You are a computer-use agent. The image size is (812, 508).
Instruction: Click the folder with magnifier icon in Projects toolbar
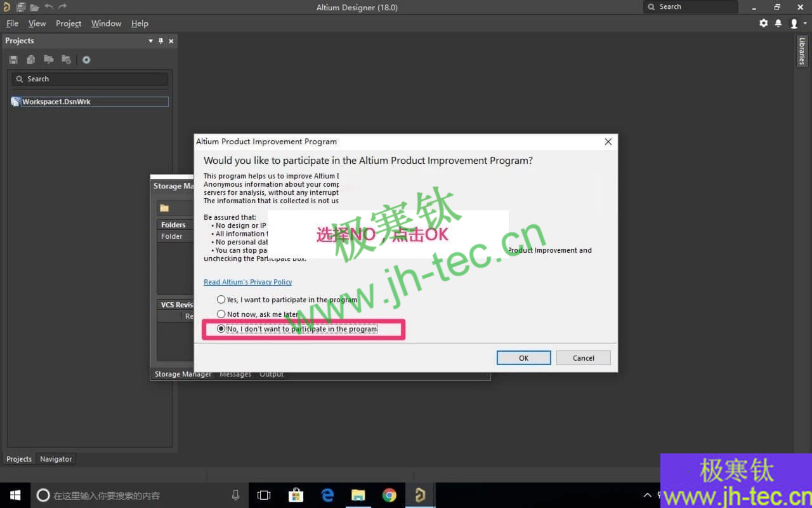tap(48, 60)
